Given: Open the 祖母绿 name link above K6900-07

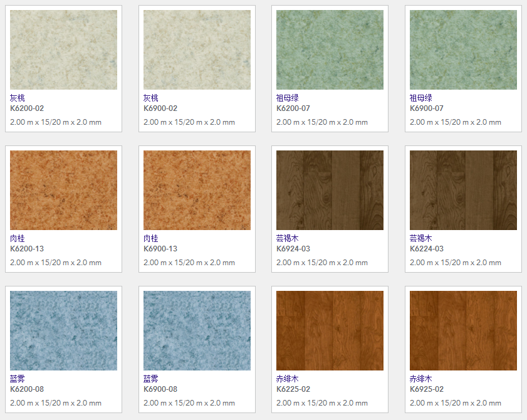Looking at the screenshot, I should (x=421, y=98).
